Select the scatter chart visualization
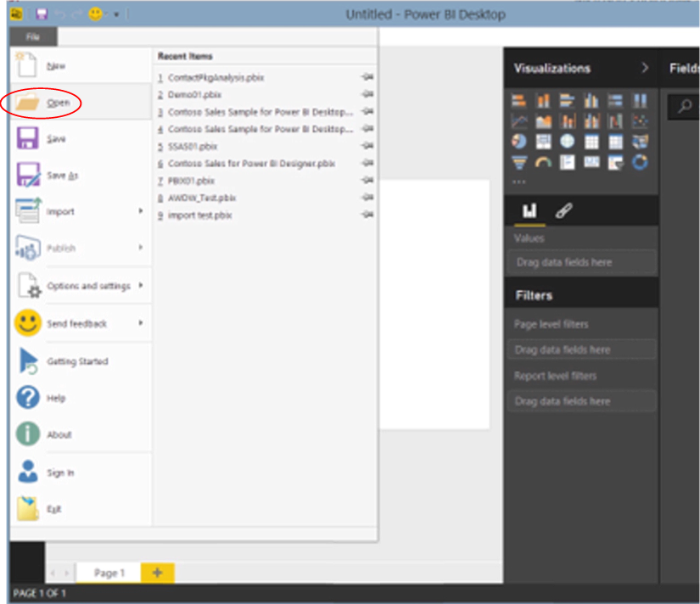 [x=640, y=121]
